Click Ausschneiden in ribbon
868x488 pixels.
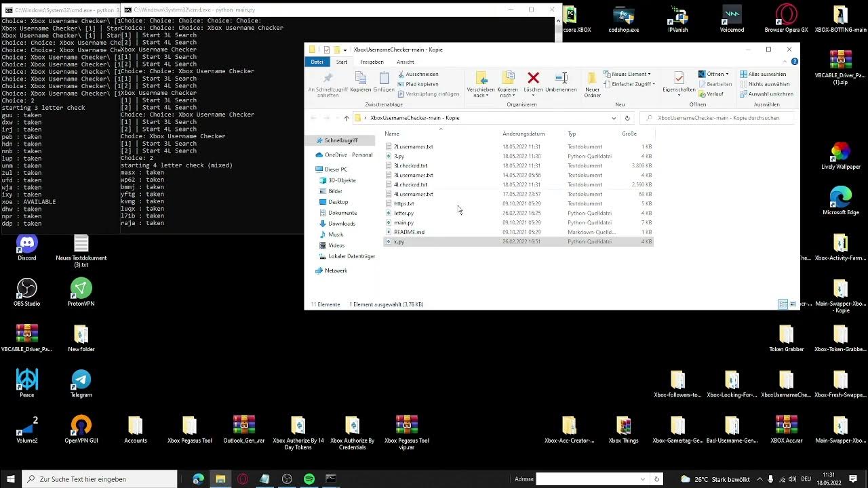[418, 74]
